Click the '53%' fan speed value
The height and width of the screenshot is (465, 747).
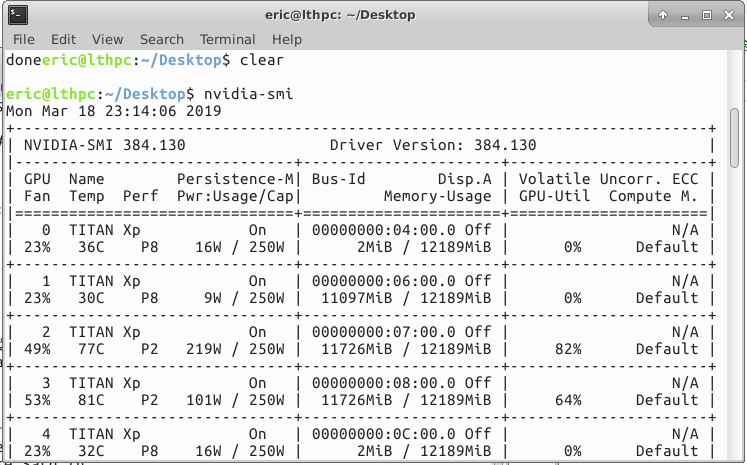pos(38,400)
